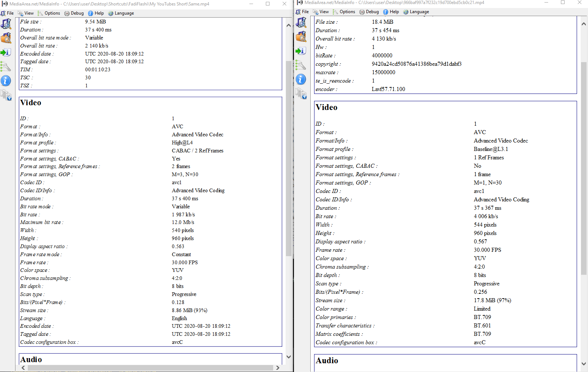
Task: Click blue About info icon in left window
Action: click(6, 81)
